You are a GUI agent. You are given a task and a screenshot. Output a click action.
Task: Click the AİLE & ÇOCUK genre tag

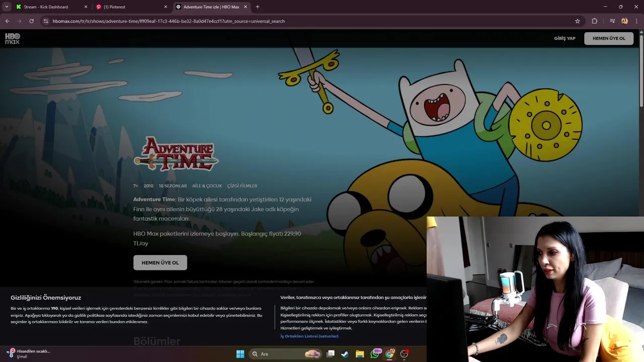207,186
